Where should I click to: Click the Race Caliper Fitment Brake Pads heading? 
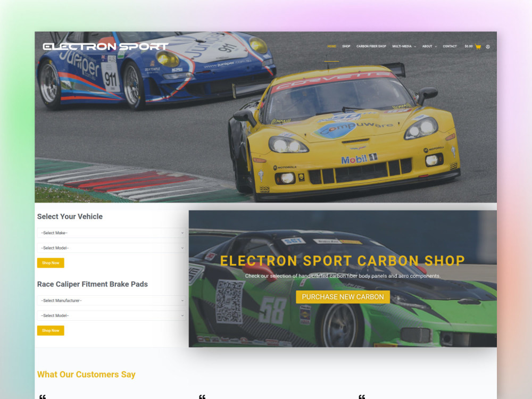(92, 284)
